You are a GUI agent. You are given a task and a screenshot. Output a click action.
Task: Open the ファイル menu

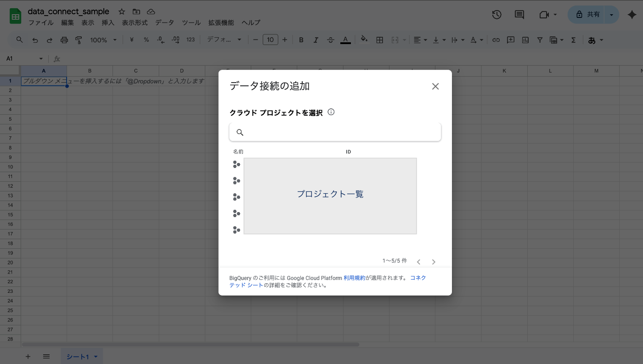pyautogui.click(x=41, y=22)
